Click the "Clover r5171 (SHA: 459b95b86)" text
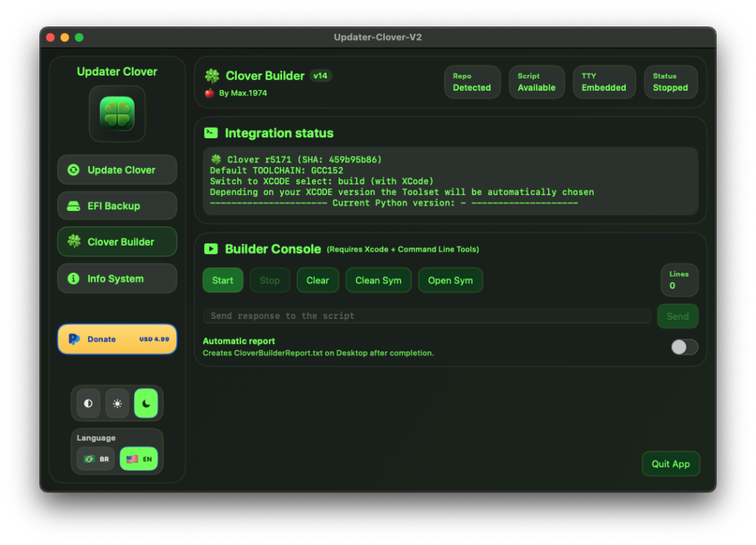Viewport: 756px width, 545px height. coord(304,159)
